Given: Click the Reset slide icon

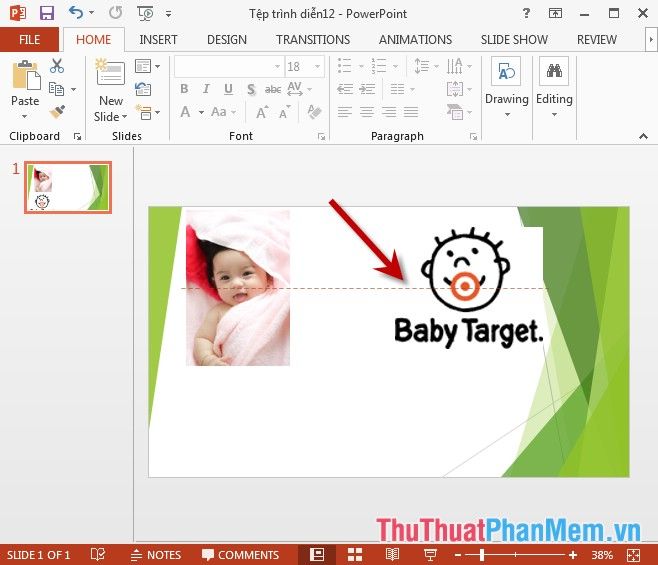Looking at the screenshot, I should tap(143, 89).
